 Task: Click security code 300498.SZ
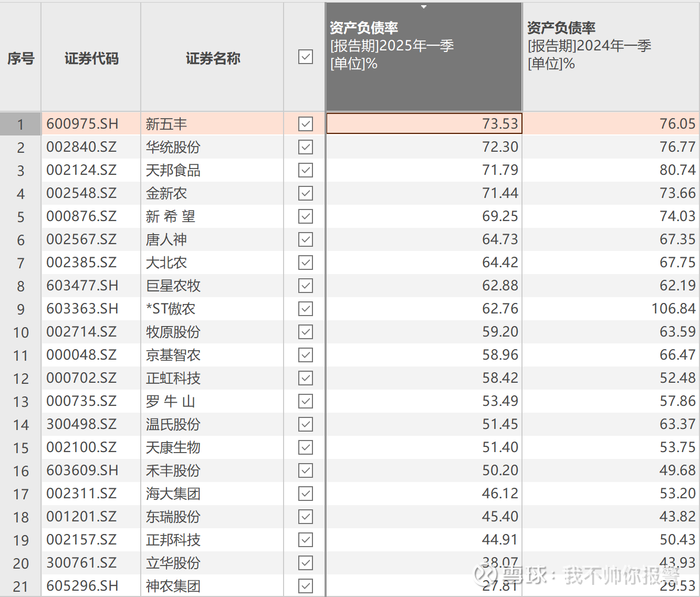[x=81, y=424]
